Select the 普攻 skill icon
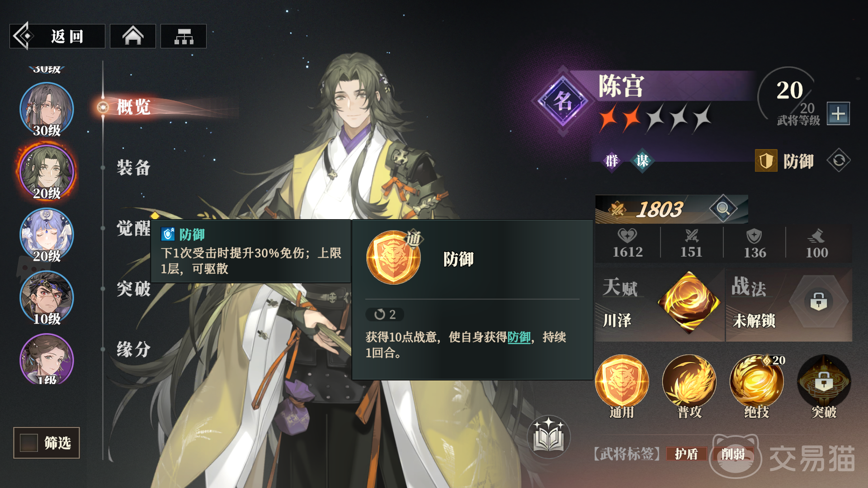868x488 pixels. point(689,382)
